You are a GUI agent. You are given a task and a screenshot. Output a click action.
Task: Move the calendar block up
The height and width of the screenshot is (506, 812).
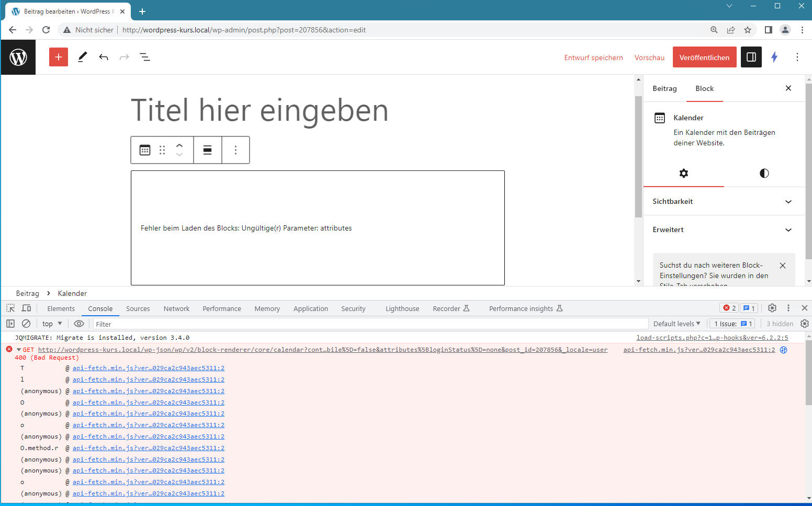(179, 145)
